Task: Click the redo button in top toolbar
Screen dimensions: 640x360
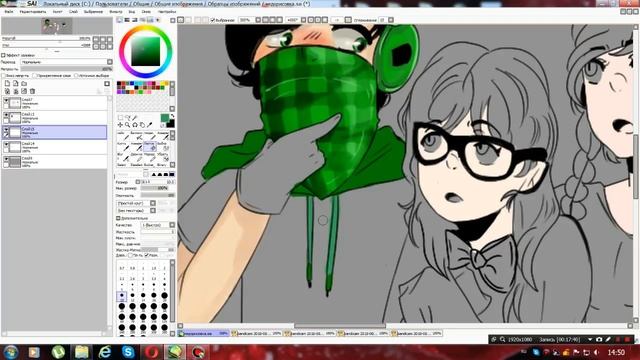Action: tap(188, 20)
